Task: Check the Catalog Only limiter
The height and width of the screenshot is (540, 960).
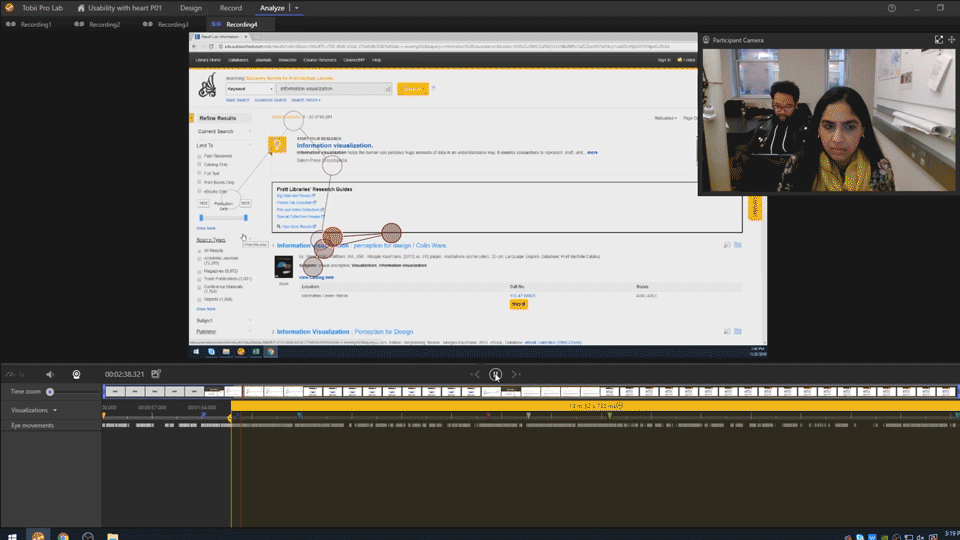Action: click(200, 164)
